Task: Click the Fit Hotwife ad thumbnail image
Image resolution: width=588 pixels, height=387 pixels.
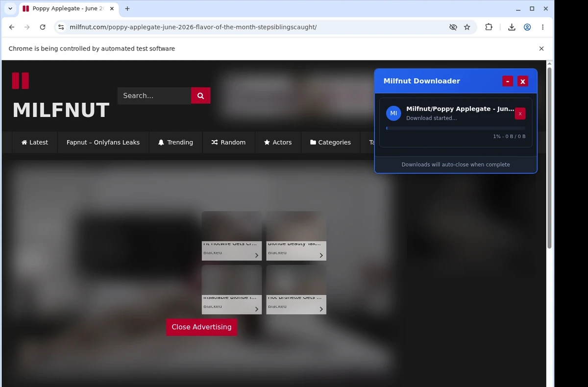Action: pyautogui.click(x=232, y=226)
